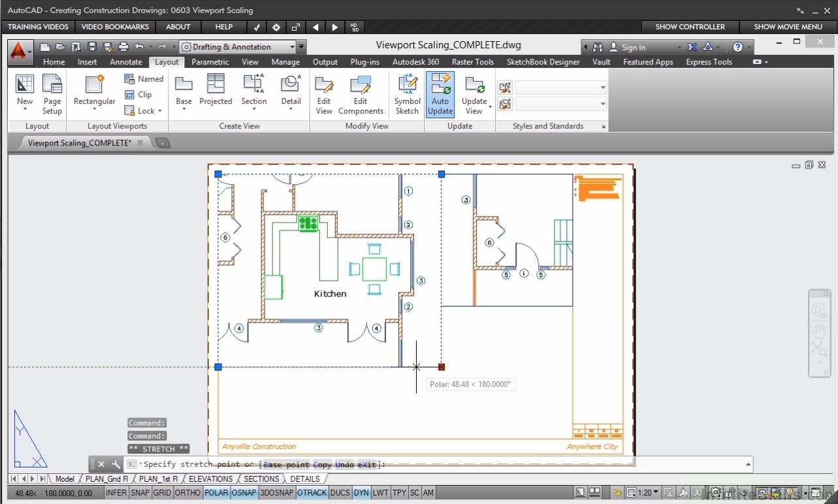Screen dimensions: 838x504
Task: Click the Update View tool
Action: (x=475, y=95)
